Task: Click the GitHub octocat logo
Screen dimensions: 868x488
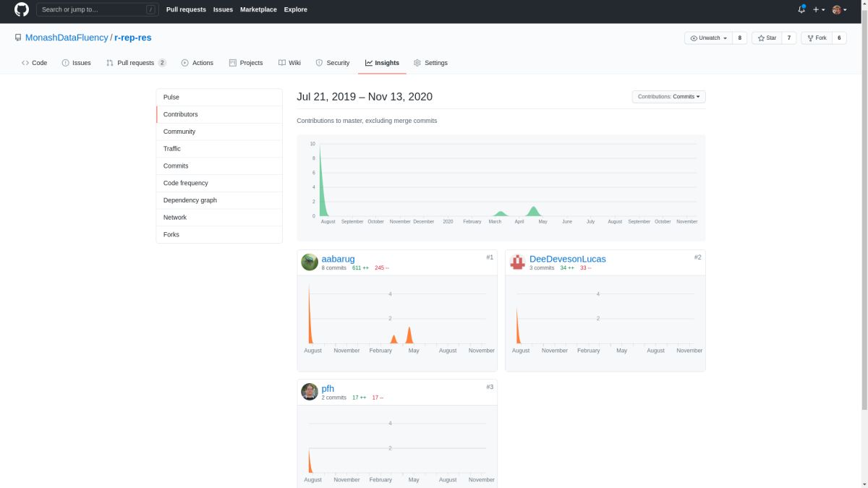Action: pyautogui.click(x=22, y=9)
